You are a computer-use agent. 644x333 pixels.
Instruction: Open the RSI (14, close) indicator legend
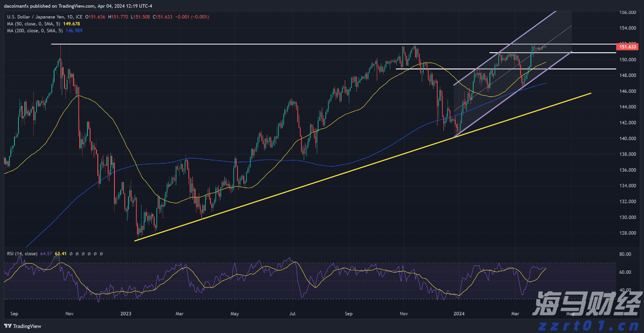coord(23,254)
